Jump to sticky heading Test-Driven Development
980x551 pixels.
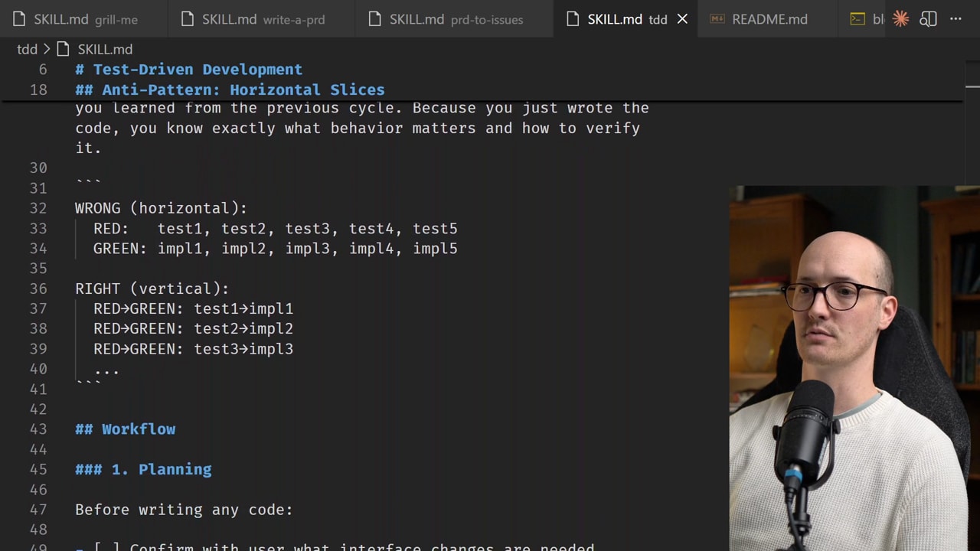189,70
